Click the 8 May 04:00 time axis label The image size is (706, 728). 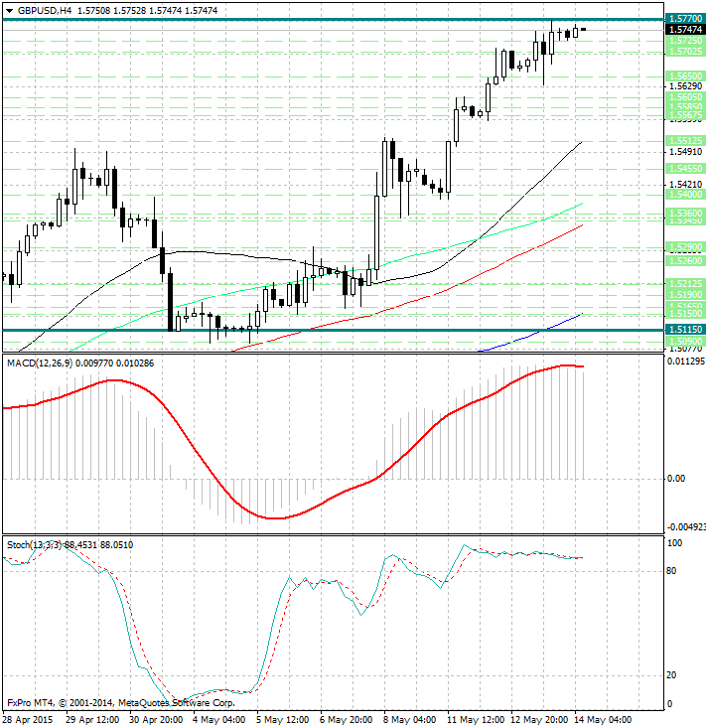click(x=409, y=720)
